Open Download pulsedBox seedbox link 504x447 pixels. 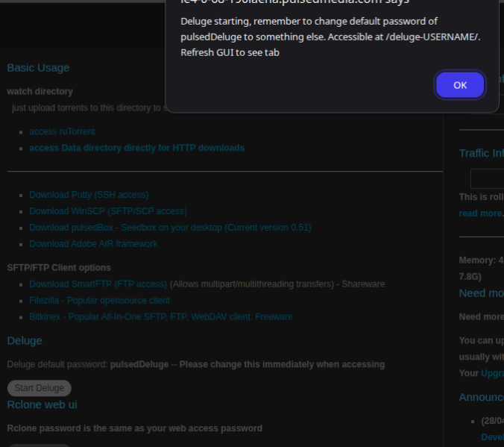(x=170, y=228)
